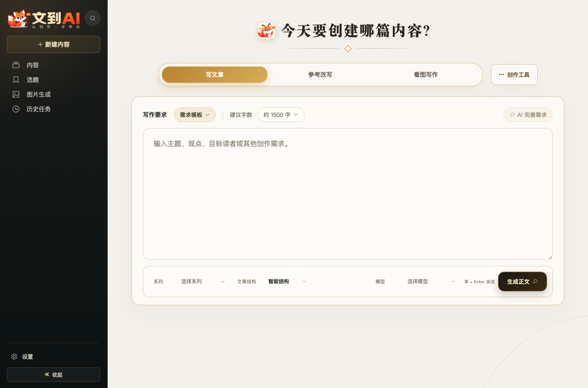Click the 文到AI fox logo in sidebar
This screenshot has height=388, width=588.
44,19
